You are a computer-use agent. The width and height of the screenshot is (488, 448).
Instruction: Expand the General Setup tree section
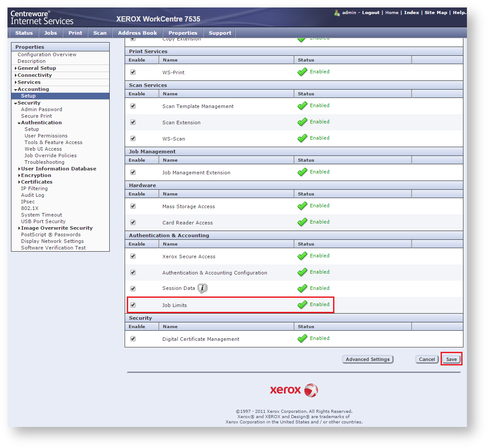click(x=15, y=68)
